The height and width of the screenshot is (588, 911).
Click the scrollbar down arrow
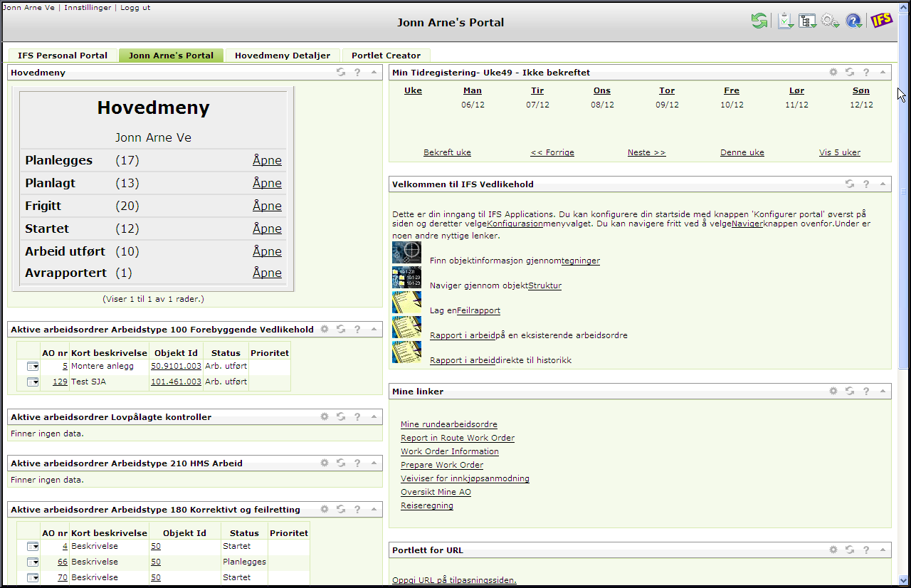(x=904, y=579)
